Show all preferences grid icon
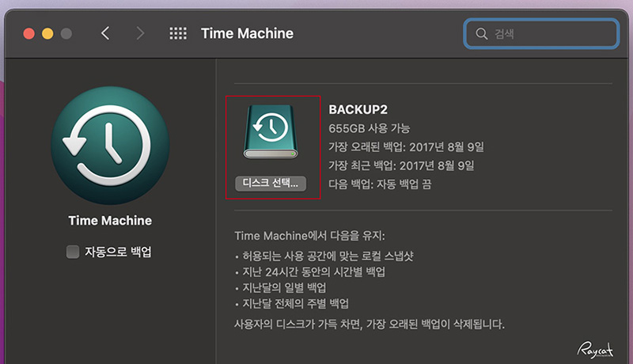 (x=178, y=33)
